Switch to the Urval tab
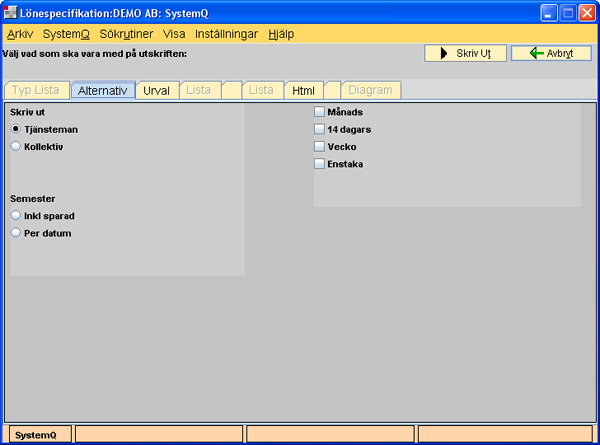The width and height of the screenshot is (600, 445). click(x=156, y=90)
